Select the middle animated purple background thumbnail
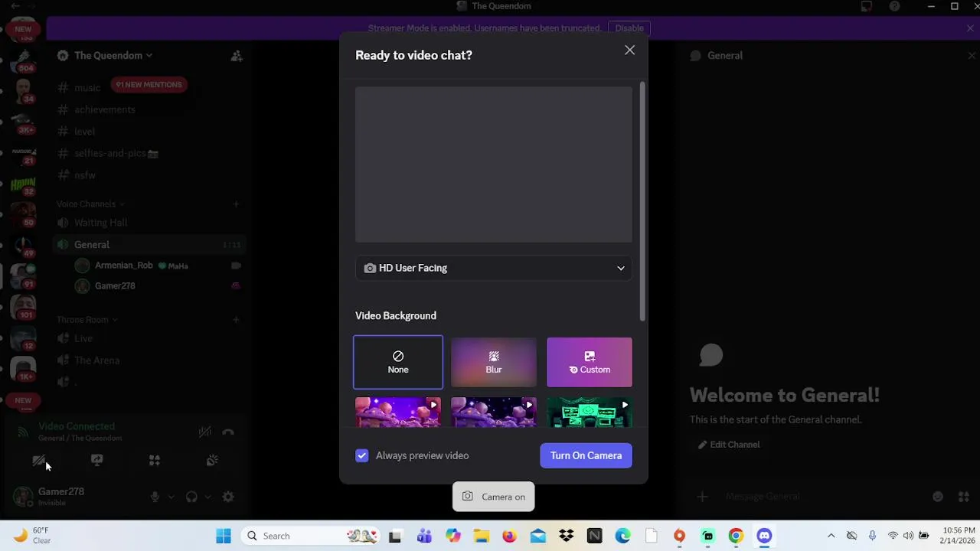The height and width of the screenshot is (551, 980). tap(494, 412)
